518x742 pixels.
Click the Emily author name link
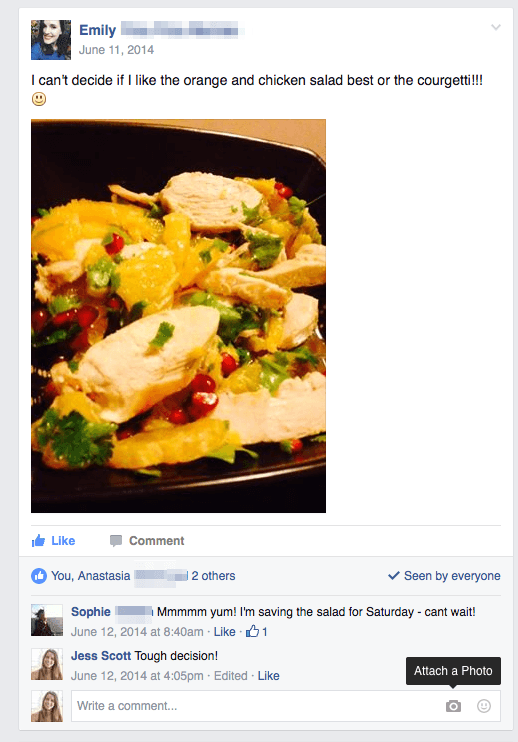coord(97,30)
